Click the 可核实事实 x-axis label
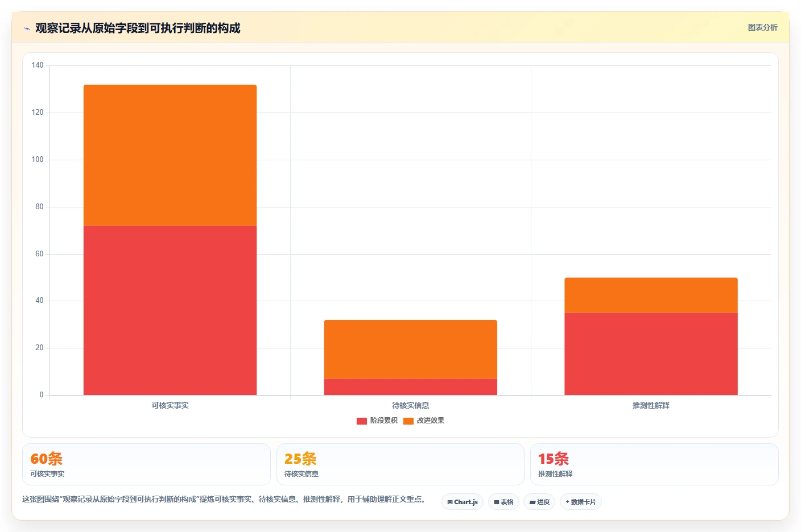This screenshot has width=801, height=532. [x=170, y=405]
